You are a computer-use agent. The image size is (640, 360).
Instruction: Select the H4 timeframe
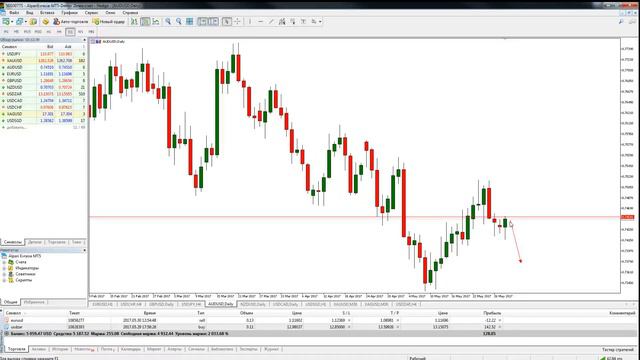point(59,31)
